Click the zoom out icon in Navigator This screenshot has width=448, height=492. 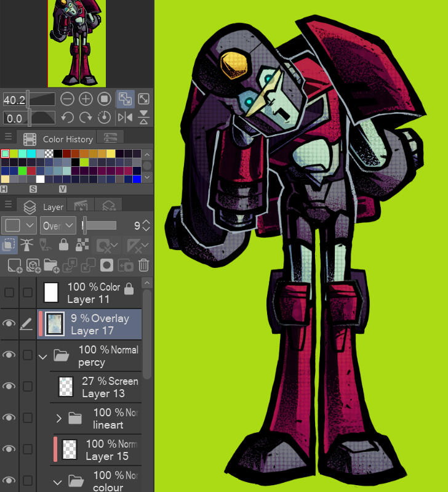click(x=67, y=99)
